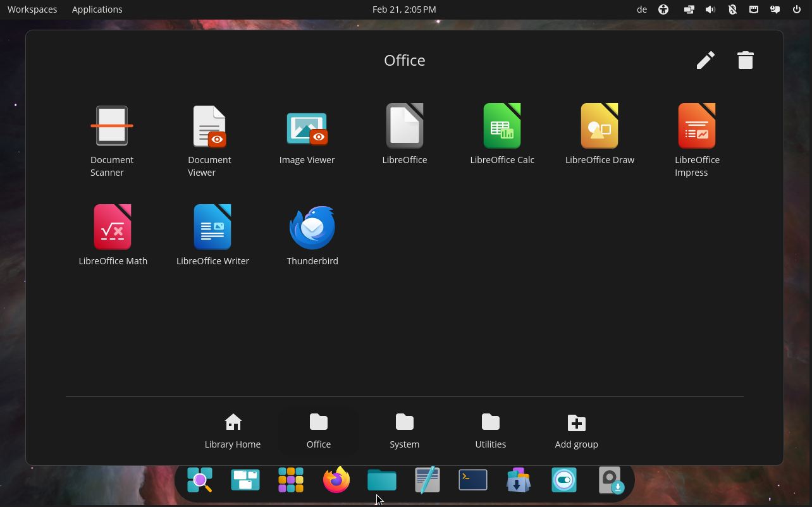The height and width of the screenshot is (507, 812).
Task: Open LibreOffice Draw
Action: [600, 134]
